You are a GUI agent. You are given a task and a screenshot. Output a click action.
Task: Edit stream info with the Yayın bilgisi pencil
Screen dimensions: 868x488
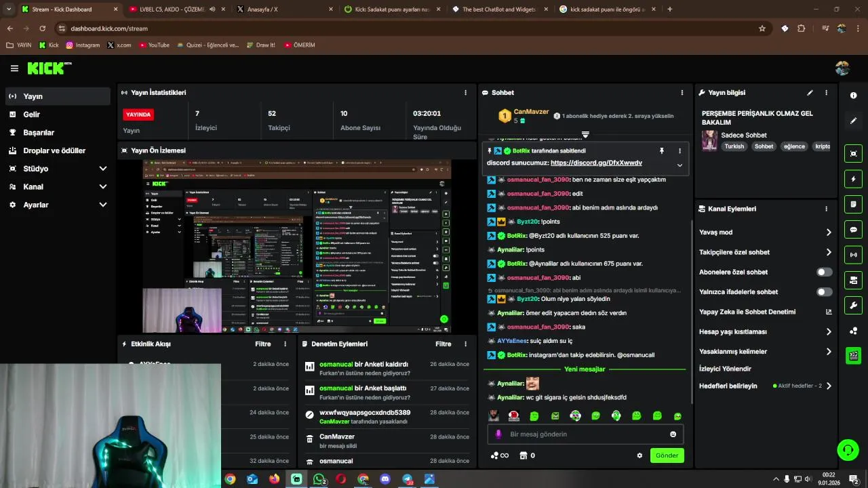[x=810, y=93]
